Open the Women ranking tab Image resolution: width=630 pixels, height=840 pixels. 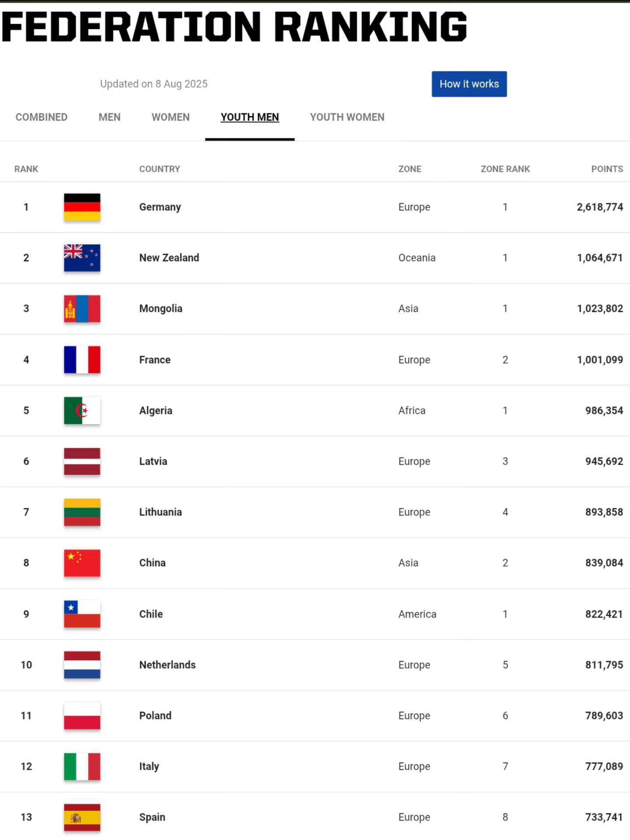[171, 117]
